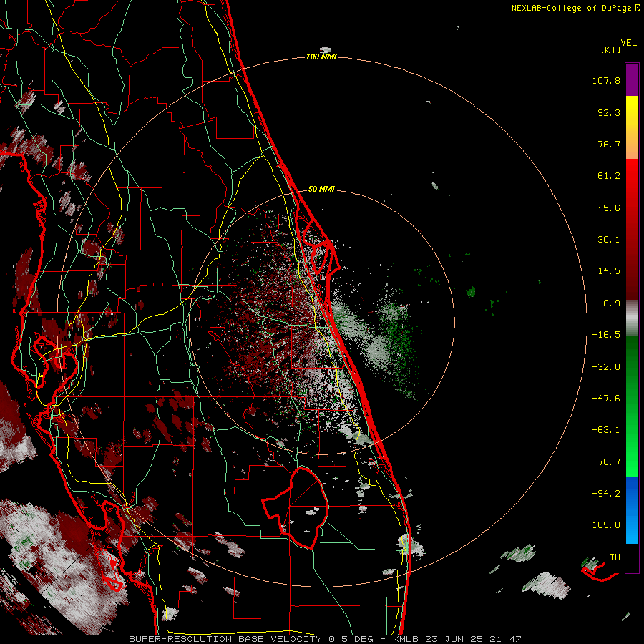Click the -63.1 velocity scale value
644x644 pixels.
pos(606,430)
